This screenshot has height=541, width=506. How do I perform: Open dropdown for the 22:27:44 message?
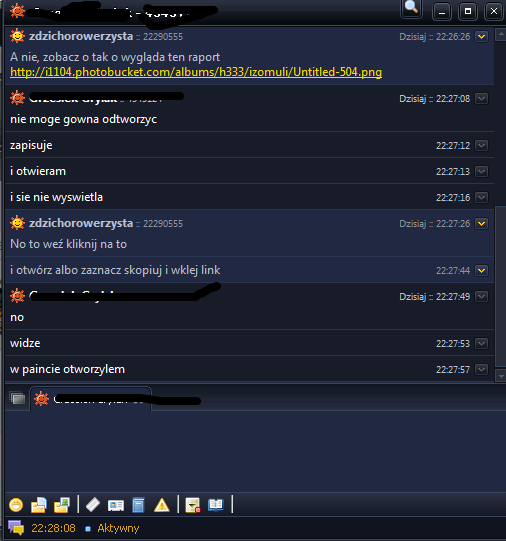coord(481,270)
